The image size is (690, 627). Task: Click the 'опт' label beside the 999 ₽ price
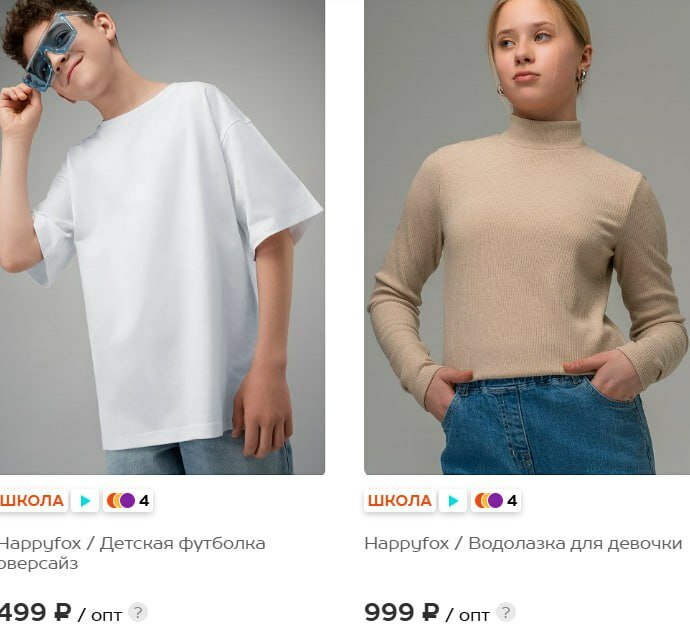[474, 615]
